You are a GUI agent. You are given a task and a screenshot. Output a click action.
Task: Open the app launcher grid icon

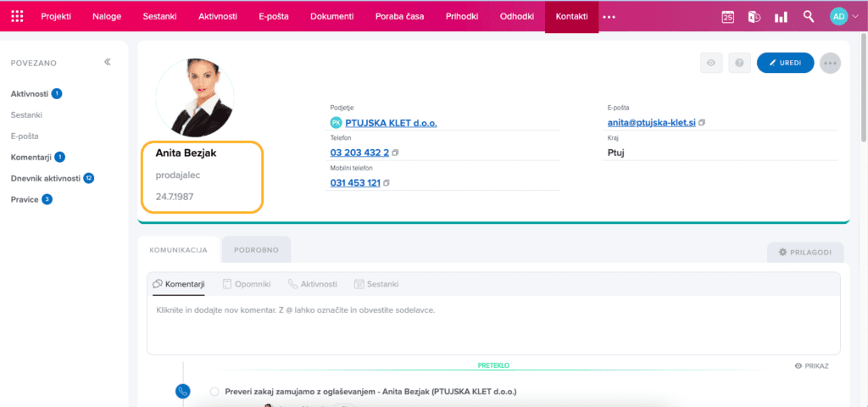(18, 16)
